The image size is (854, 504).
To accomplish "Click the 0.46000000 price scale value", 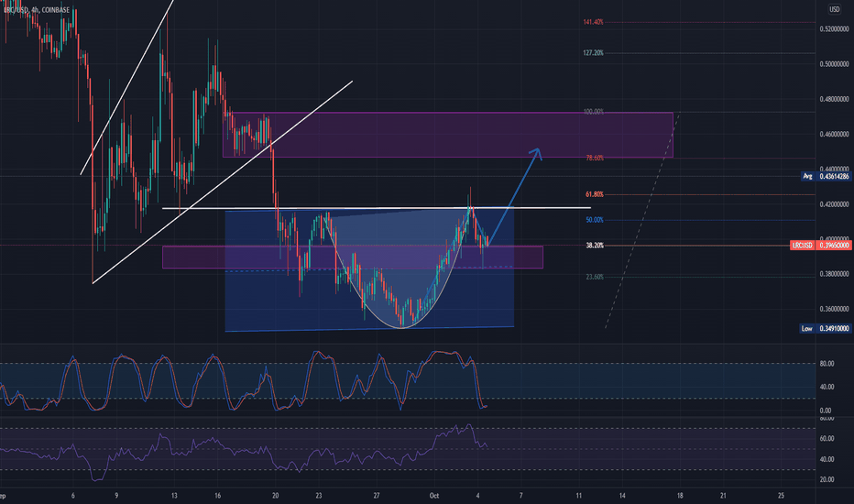I will [835, 134].
